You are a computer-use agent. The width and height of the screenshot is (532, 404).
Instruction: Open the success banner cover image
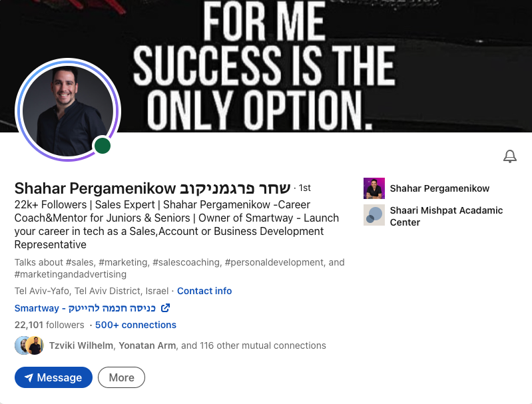[x=266, y=66]
